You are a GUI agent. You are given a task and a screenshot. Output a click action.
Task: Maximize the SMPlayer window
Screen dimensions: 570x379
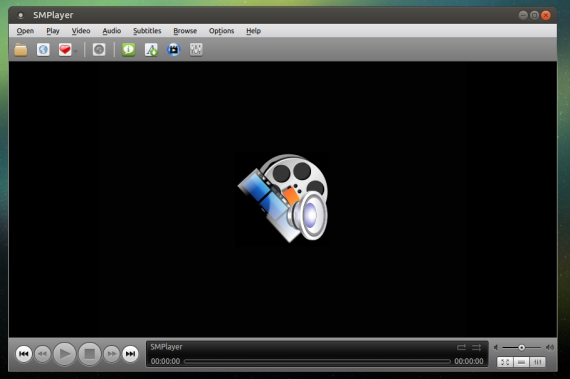pyautogui.click(x=534, y=15)
